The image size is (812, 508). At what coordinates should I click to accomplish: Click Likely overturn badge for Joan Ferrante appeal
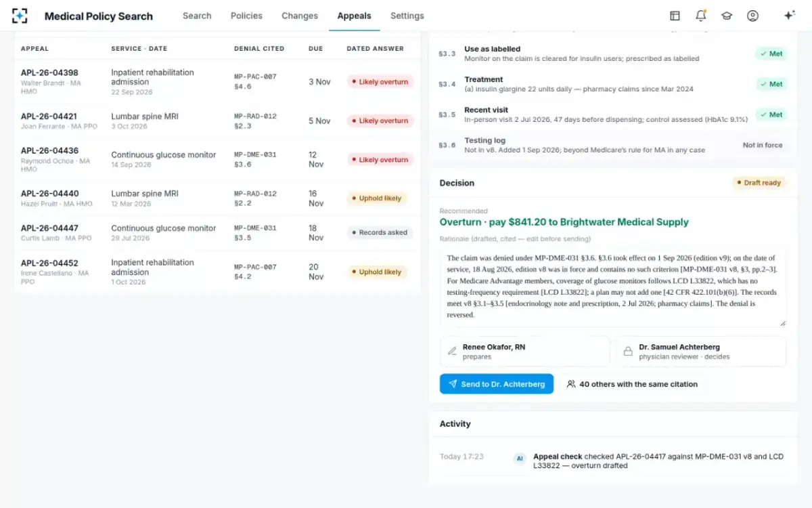[x=380, y=121]
